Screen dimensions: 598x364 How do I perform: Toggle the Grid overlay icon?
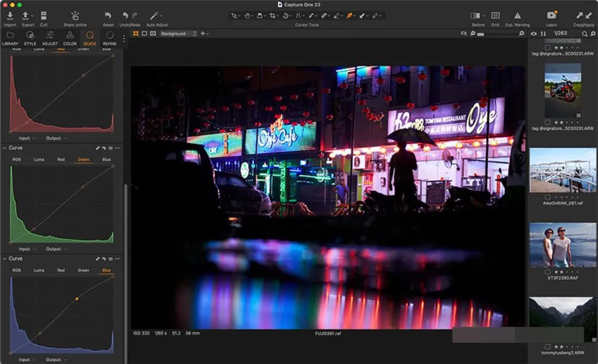click(496, 16)
